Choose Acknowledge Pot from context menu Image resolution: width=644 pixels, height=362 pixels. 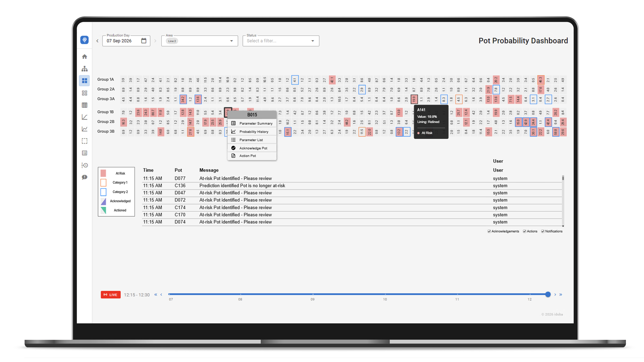pyautogui.click(x=252, y=148)
